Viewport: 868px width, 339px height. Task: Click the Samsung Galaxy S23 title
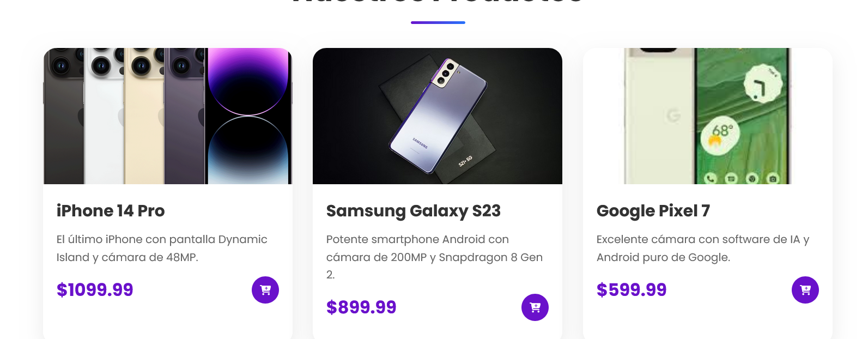point(413,211)
